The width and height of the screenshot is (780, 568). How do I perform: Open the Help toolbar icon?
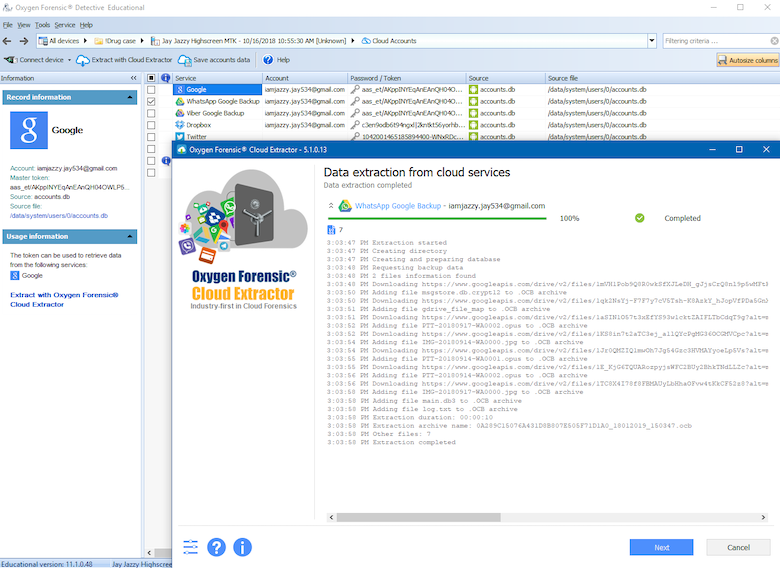point(268,60)
